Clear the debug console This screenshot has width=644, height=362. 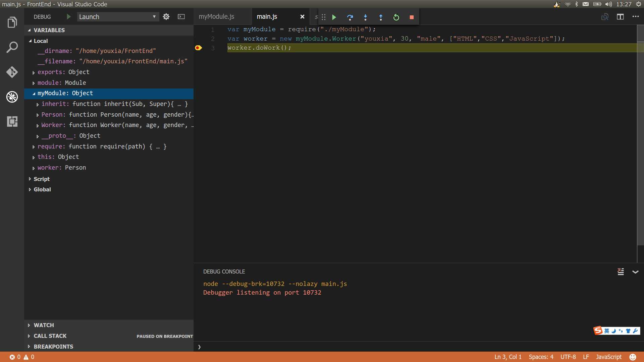(x=621, y=271)
